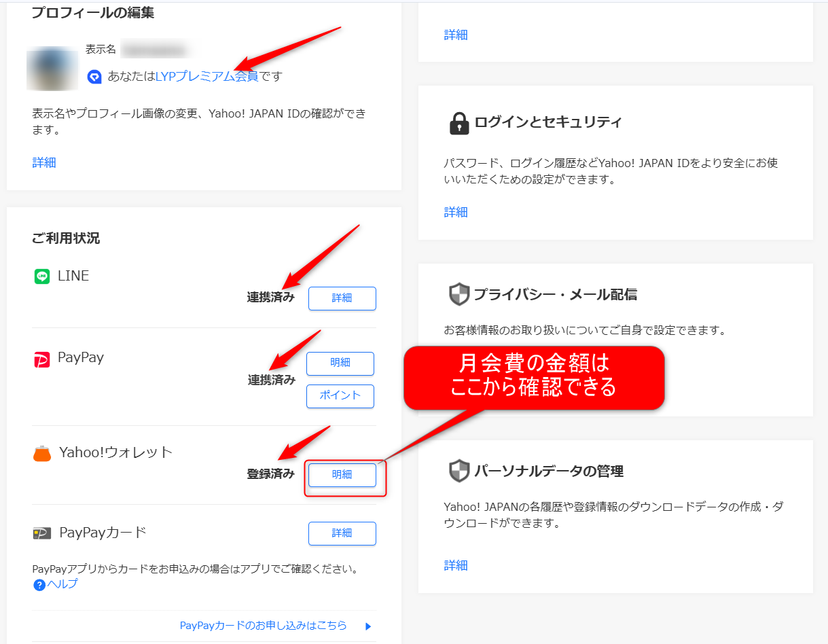
Task: Click the blurred profile picture thumbnail
Action: (x=52, y=69)
